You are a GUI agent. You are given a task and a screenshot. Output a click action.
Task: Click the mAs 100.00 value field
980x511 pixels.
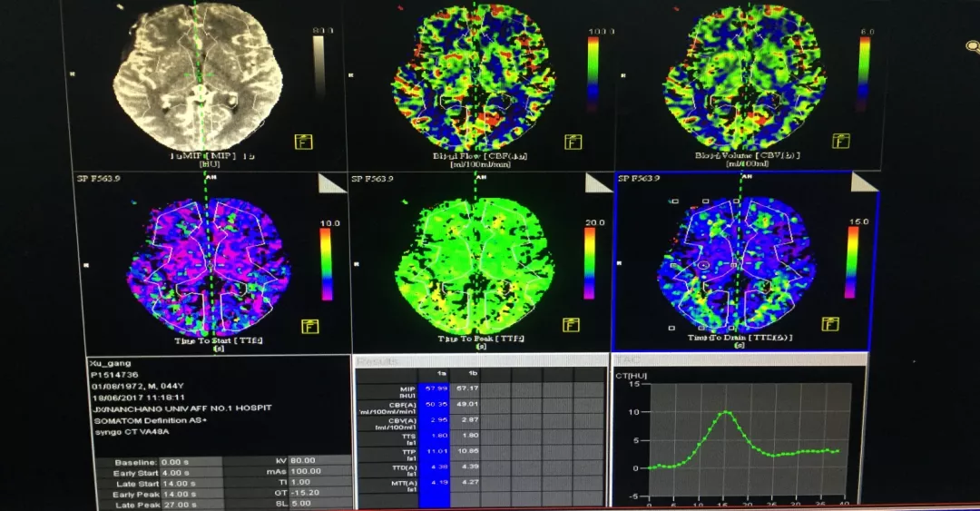click(x=319, y=471)
